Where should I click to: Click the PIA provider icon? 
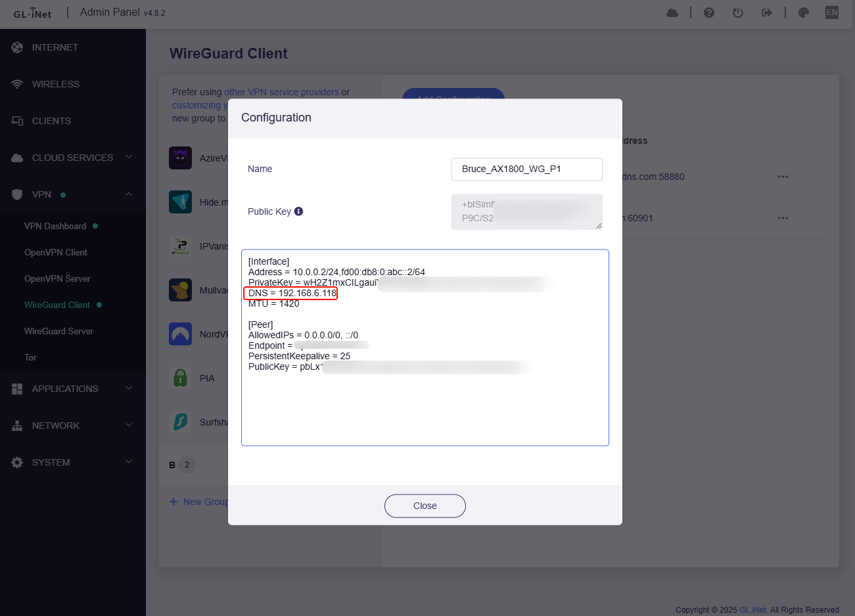(x=180, y=378)
